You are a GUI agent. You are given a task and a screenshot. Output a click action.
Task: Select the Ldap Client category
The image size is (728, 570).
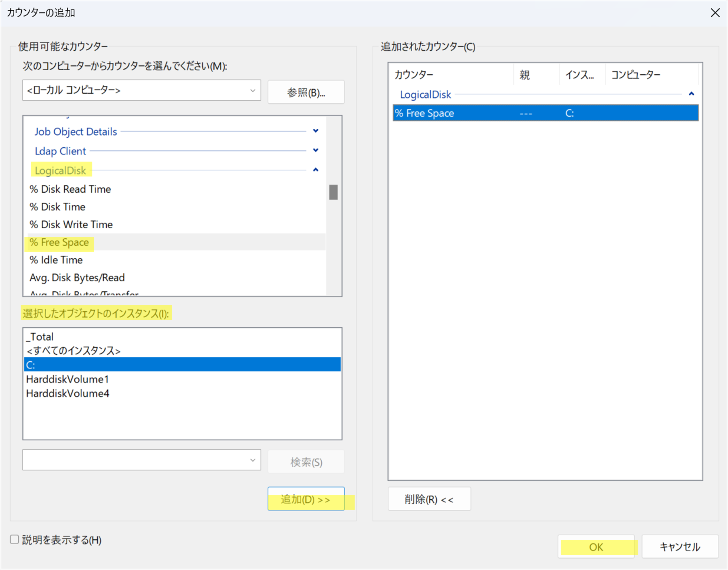pyautogui.click(x=60, y=151)
